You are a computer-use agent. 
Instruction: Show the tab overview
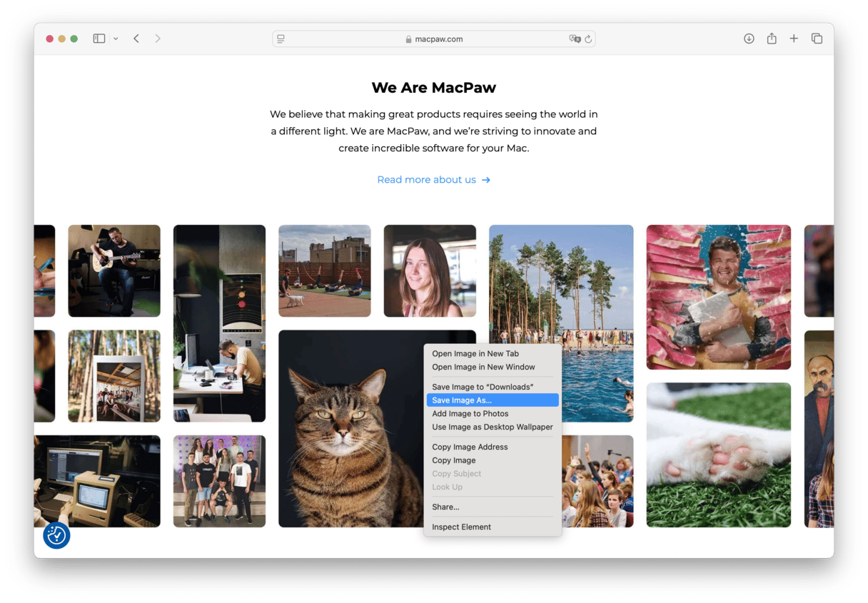coord(817,39)
